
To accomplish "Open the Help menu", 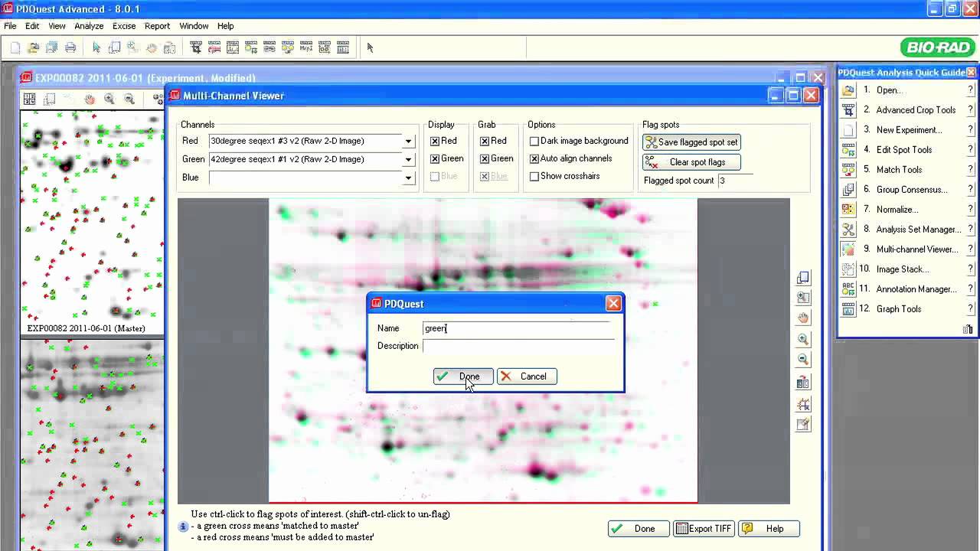I will 225,26.
